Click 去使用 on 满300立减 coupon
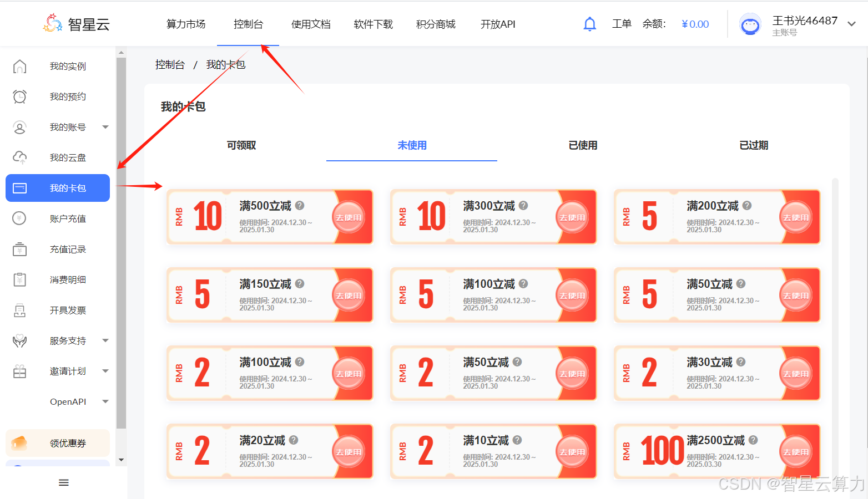The image size is (868, 499). tap(572, 217)
